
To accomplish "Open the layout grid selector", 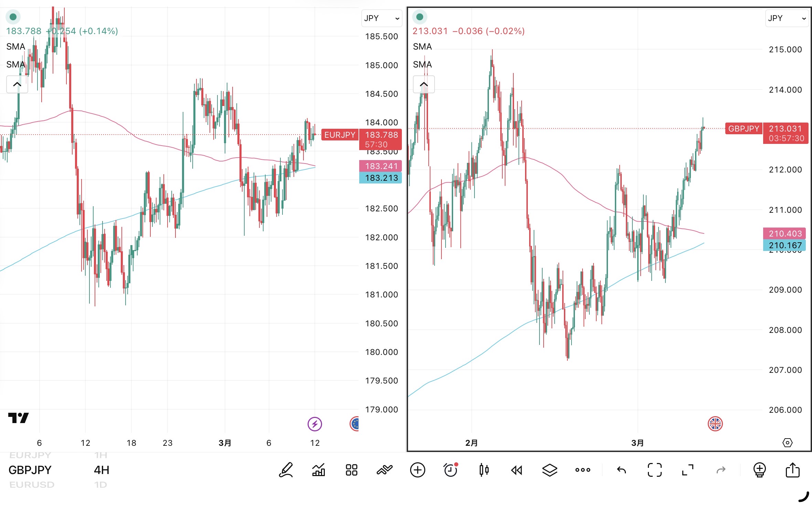I will 351,470.
